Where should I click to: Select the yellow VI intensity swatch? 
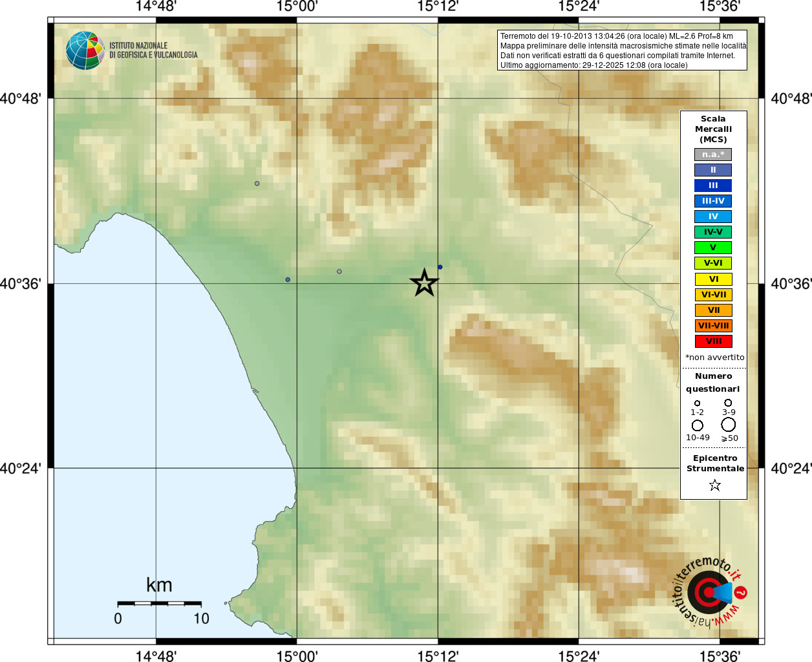714,279
